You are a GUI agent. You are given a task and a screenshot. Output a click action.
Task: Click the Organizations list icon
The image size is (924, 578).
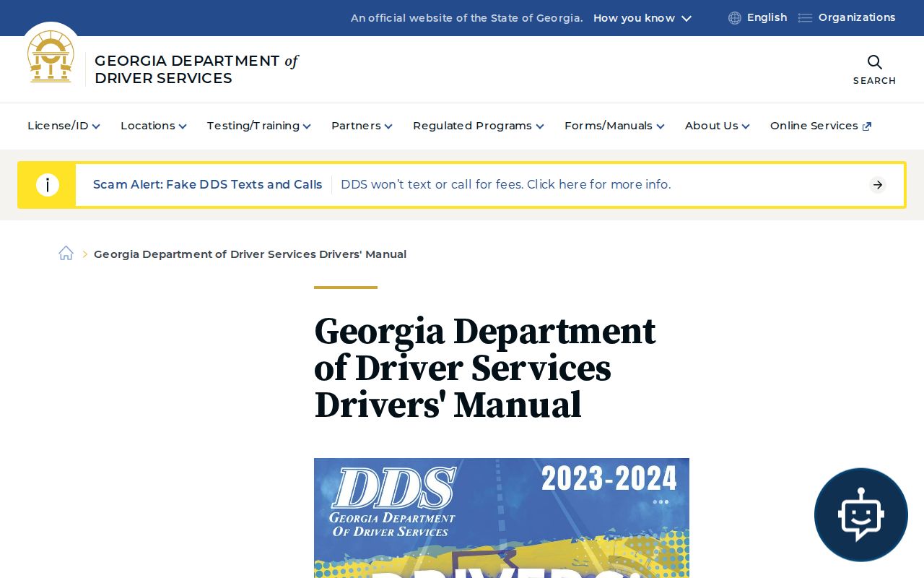pyautogui.click(x=805, y=18)
